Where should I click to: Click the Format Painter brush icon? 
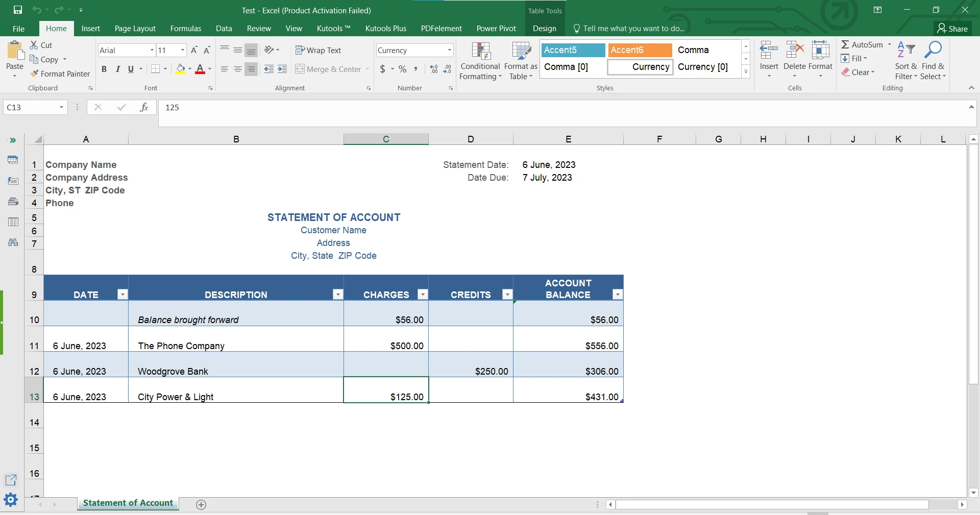tap(34, 74)
